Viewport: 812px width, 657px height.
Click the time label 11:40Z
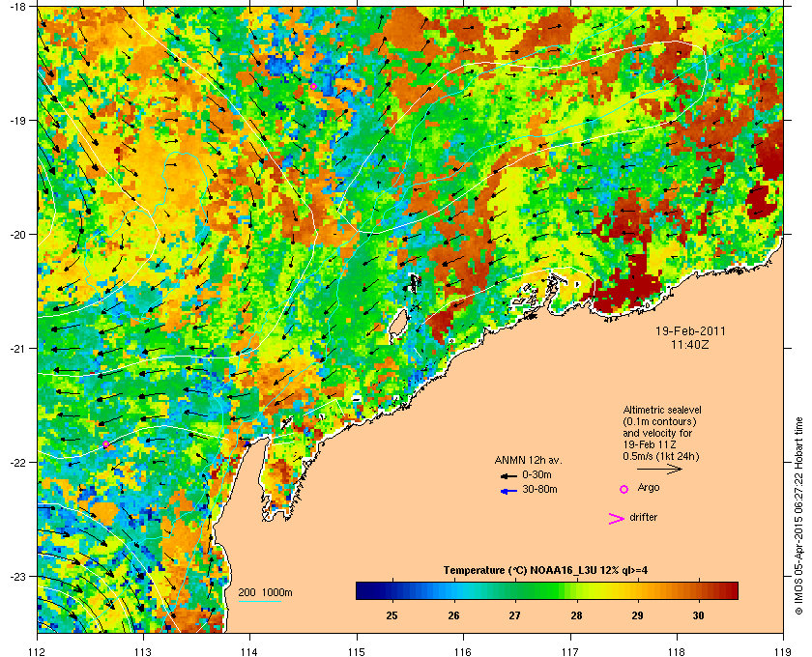[x=690, y=344]
